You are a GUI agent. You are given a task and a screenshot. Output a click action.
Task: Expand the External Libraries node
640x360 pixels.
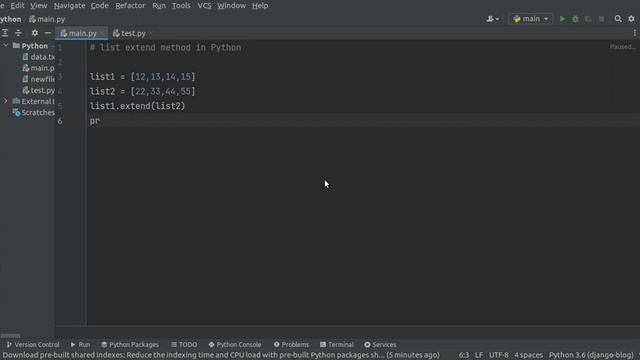tap(6, 101)
